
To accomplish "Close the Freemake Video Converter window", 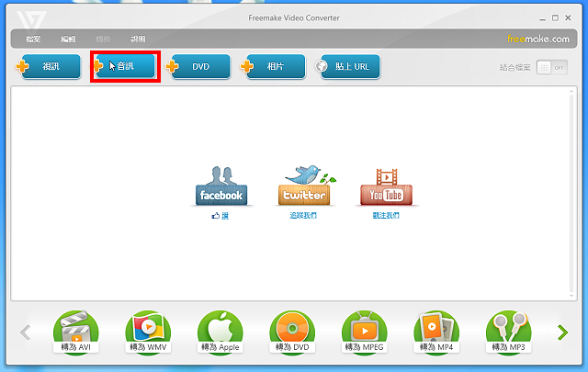I will (568, 18).
